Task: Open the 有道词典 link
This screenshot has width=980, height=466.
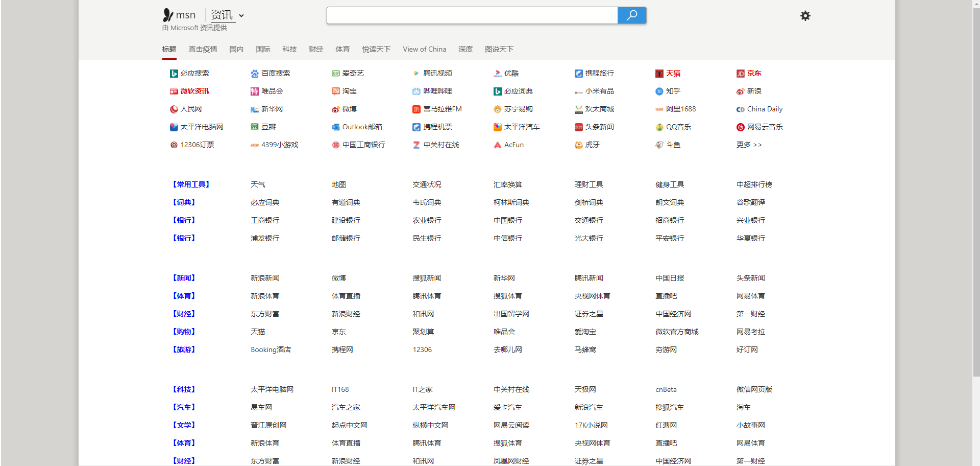Action: pos(346,203)
